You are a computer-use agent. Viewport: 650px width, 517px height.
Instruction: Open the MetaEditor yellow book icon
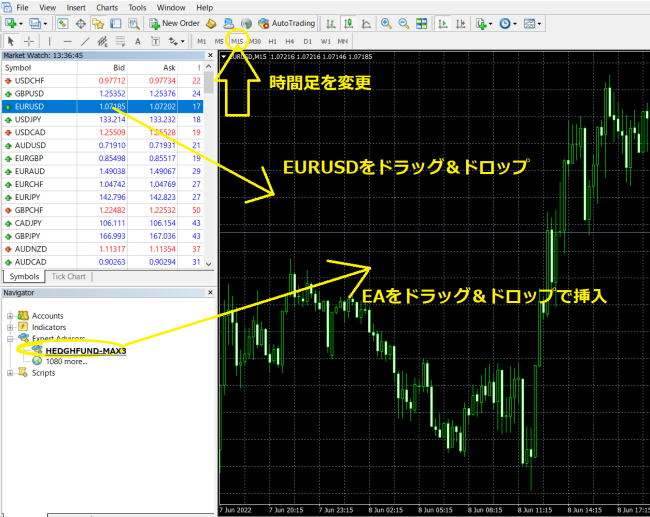click(211, 24)
